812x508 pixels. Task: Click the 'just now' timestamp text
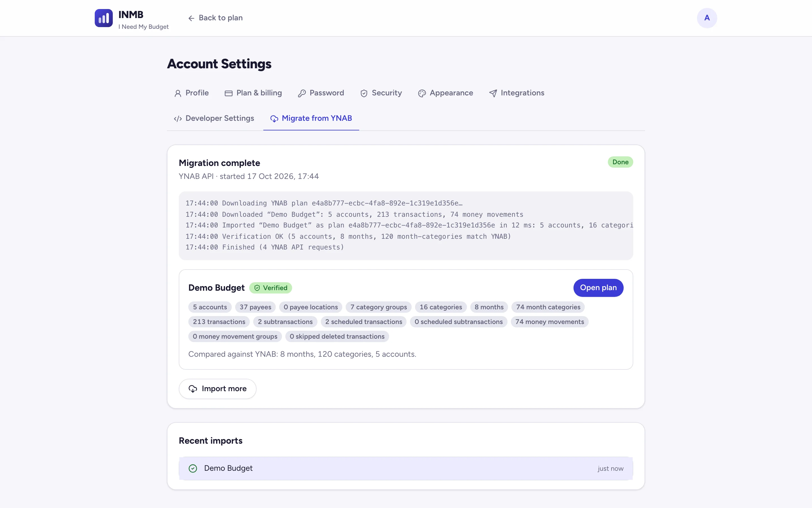[610, 469]
